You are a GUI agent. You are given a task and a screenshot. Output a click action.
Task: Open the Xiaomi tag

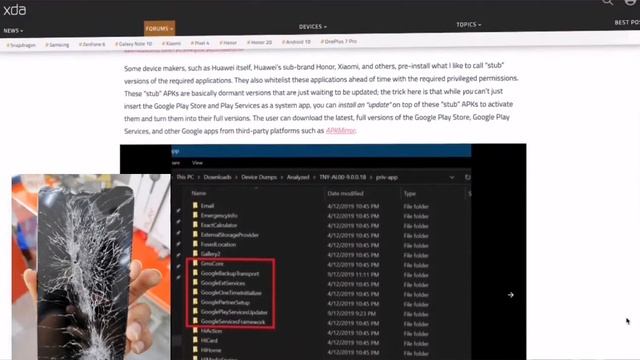(171, 43)
